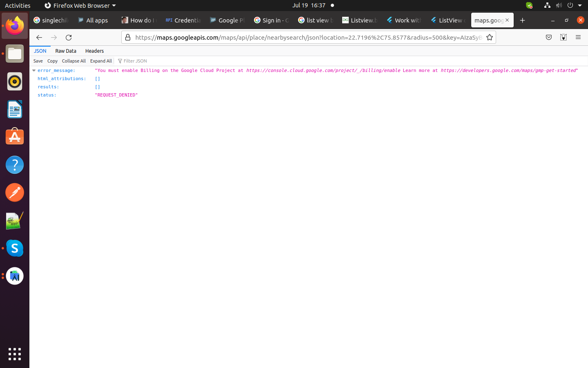Switch to the ListView c tab
The image size is (588, 368).
click(448, 20)
